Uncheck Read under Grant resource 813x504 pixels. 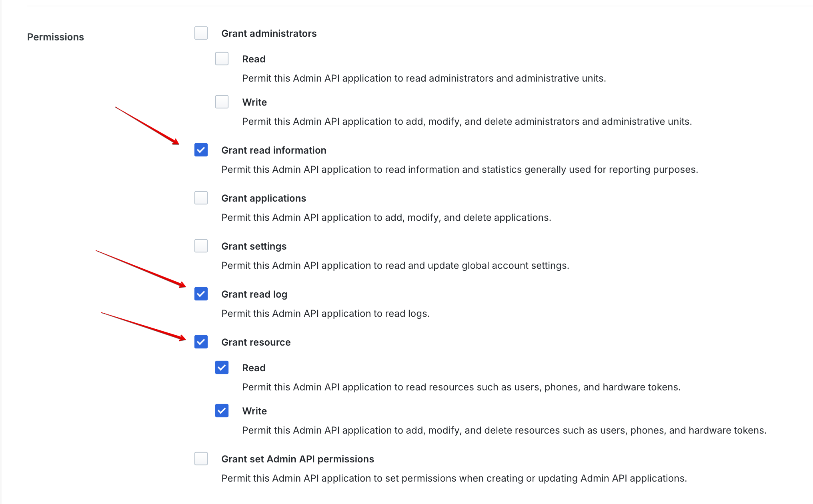click(222, 368)
